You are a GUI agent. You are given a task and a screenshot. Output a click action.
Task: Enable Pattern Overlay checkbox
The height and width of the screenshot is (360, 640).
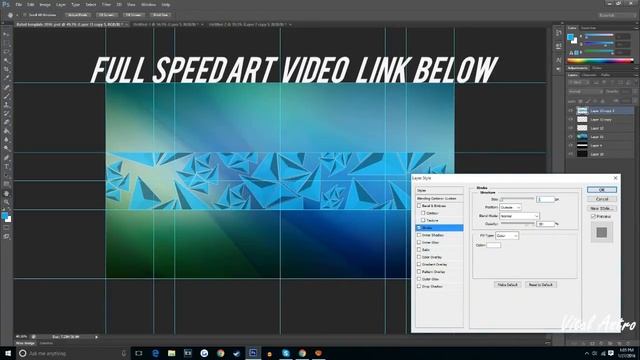tap(419, 271)
